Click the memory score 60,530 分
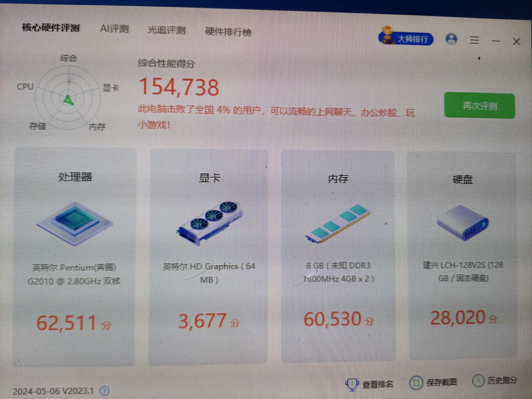 [338, 319]
